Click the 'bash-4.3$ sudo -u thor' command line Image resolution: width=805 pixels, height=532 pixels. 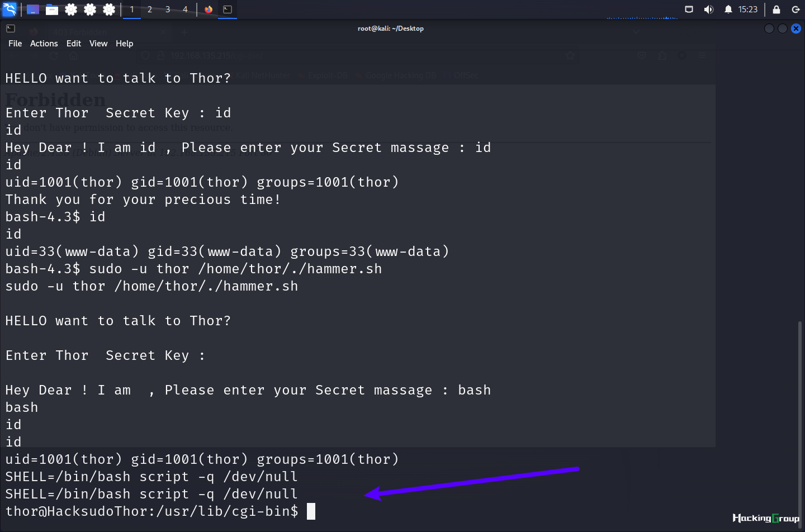click(193, 269)
